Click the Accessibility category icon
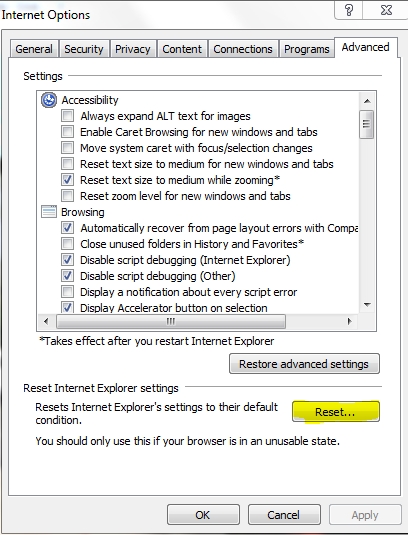 click(x=49, y=100)
